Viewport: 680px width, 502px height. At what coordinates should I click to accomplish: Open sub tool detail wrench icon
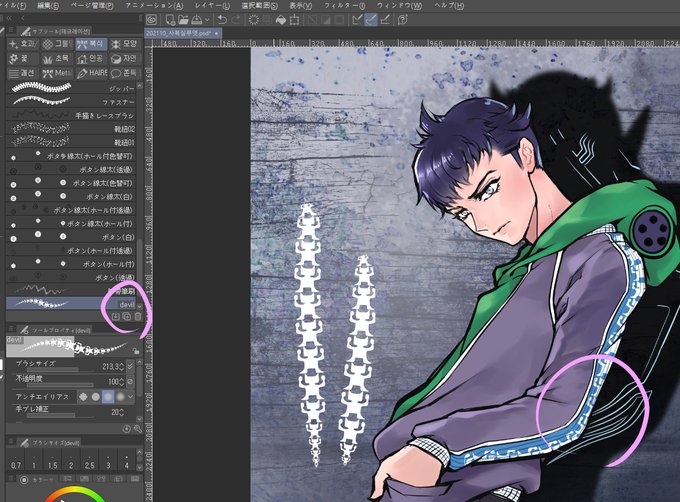(x=138, y=429)
